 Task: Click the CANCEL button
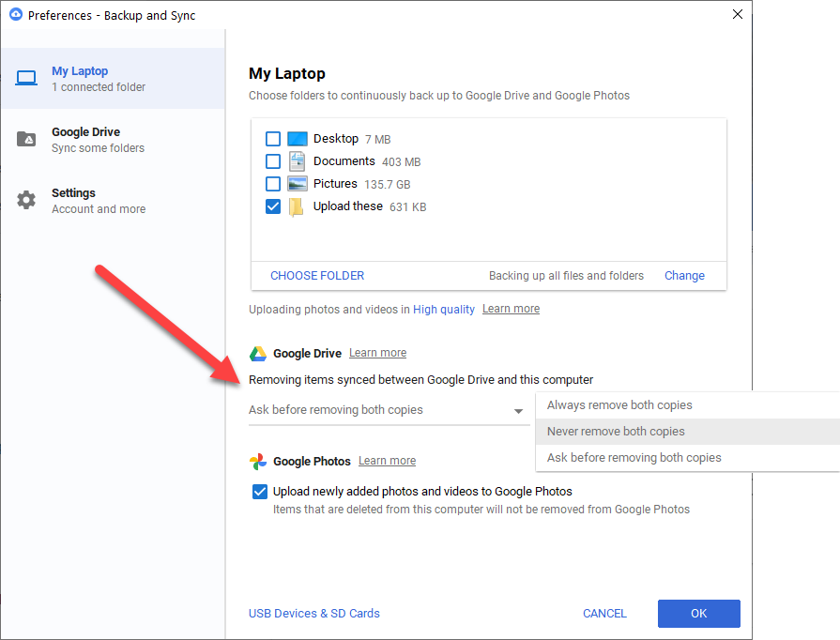604,614
